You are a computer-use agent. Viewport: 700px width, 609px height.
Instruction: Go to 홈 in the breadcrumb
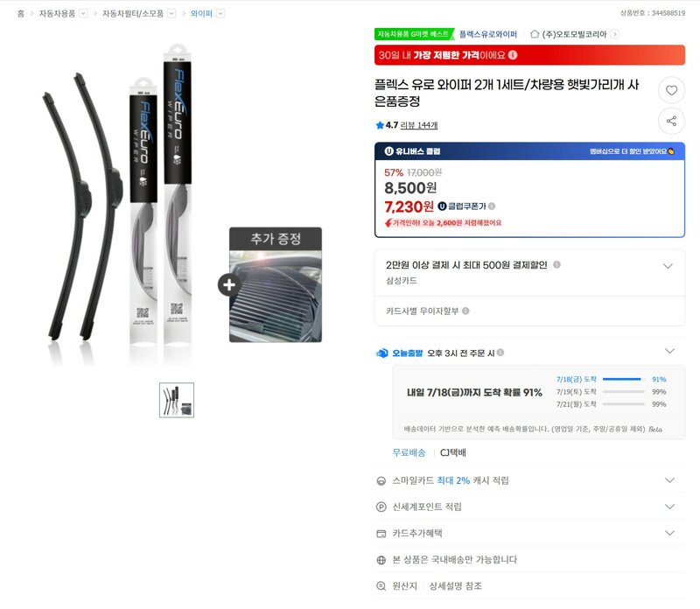click(x=20, y=13)
